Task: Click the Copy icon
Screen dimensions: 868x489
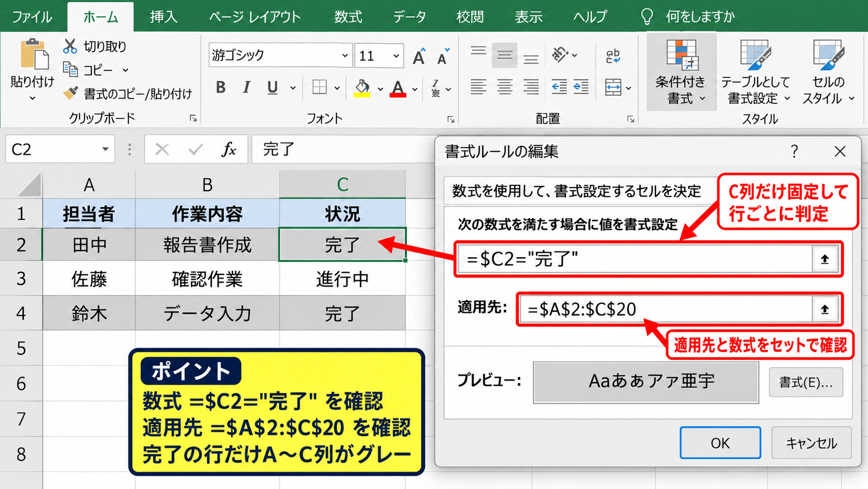Action: click(x=70, y=69)
